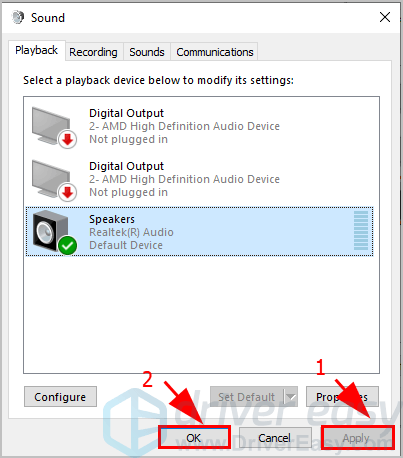Click the green default-device checkmark badge

click(67, 246)
